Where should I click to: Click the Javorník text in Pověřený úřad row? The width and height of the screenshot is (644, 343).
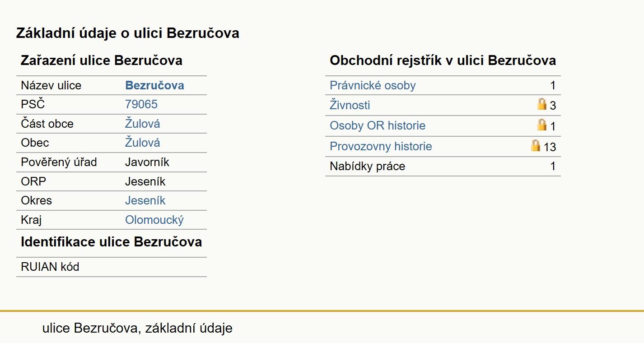(147, 162)
